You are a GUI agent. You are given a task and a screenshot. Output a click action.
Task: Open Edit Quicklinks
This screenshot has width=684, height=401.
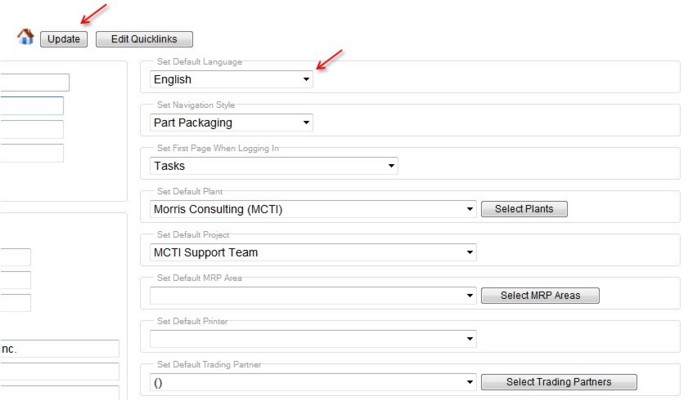tap(144, 39)
